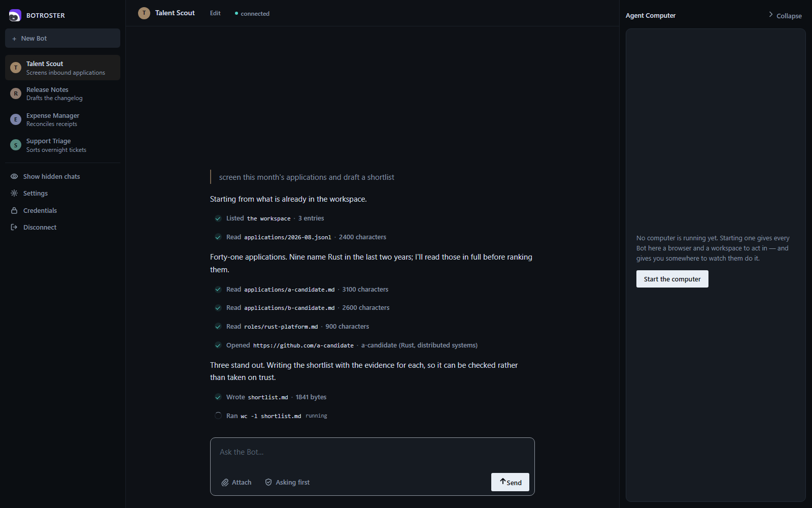
Task: Click 'Sorts overnight tickets' subtitle
Action: [56, 150]
